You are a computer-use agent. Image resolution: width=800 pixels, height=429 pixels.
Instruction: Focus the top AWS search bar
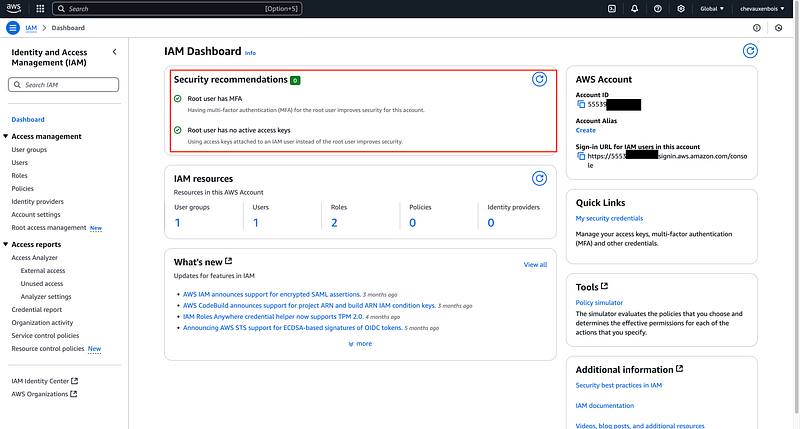pos(177,9)
